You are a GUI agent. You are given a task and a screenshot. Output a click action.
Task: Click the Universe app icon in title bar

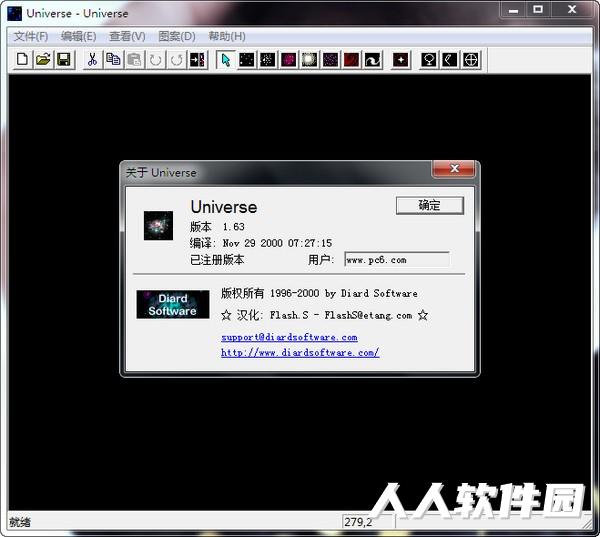point(15,13)
